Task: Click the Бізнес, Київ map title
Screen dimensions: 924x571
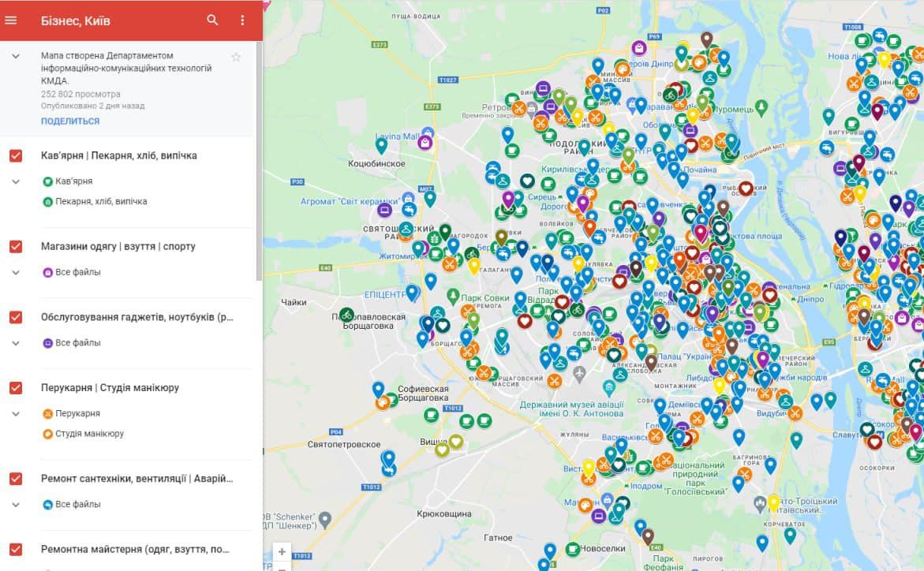Action: 76,20
